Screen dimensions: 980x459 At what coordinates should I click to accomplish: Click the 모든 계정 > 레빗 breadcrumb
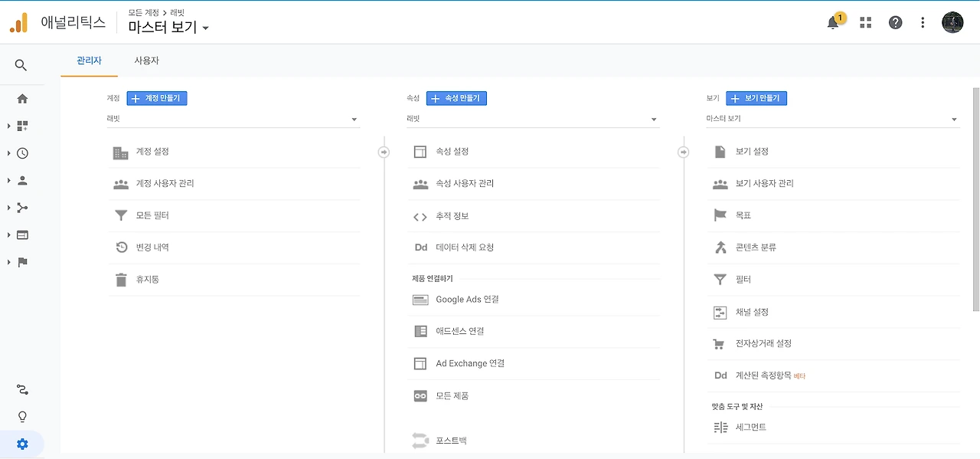[x=156, y=13]
